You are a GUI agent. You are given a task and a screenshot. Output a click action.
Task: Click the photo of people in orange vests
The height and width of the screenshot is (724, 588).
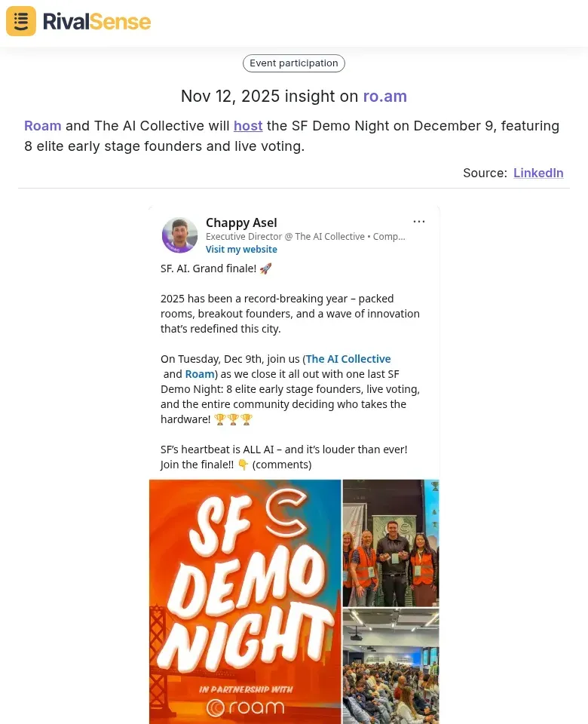(390, 541)
